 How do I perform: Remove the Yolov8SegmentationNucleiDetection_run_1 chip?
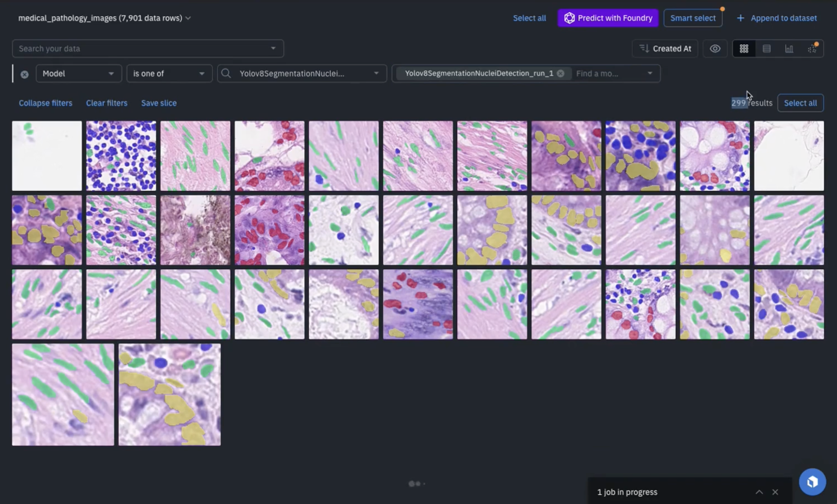[560, 73]
